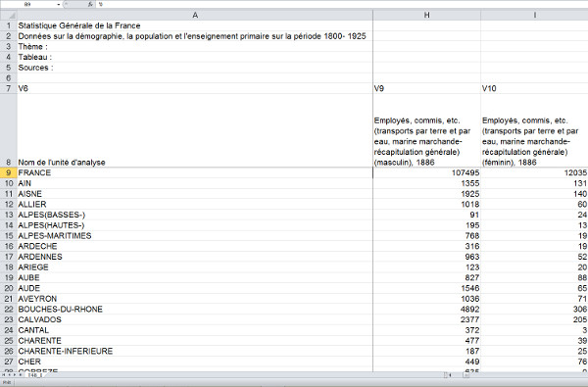Click the value 306 in column I
The image size is (588, 387).
coord(534,310)
